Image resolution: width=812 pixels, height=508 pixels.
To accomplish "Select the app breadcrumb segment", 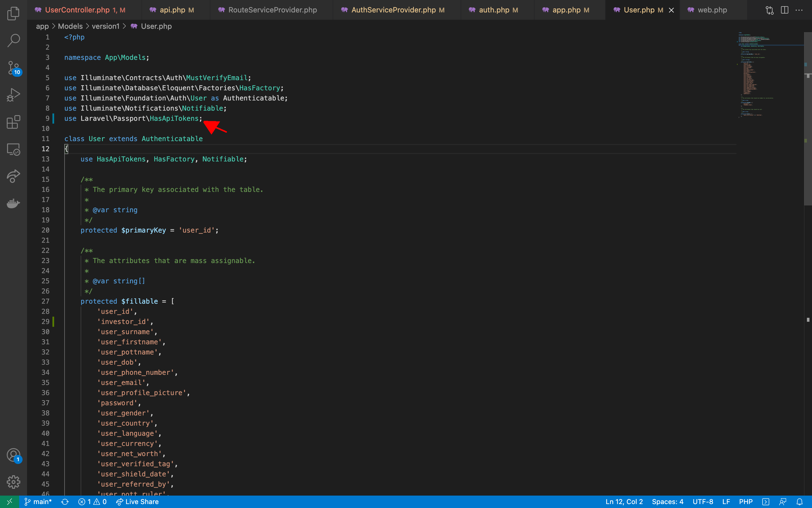I will pos(42,26).
